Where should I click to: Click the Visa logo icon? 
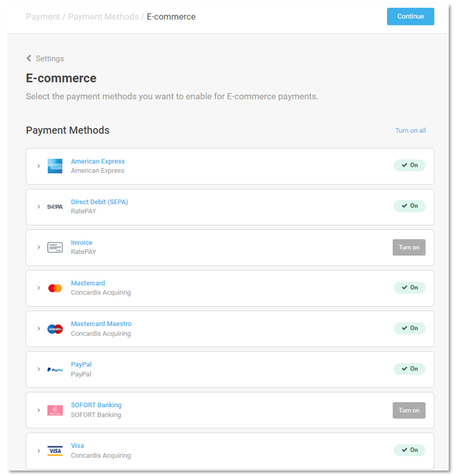pyautogui.click(x=55, y=451)
